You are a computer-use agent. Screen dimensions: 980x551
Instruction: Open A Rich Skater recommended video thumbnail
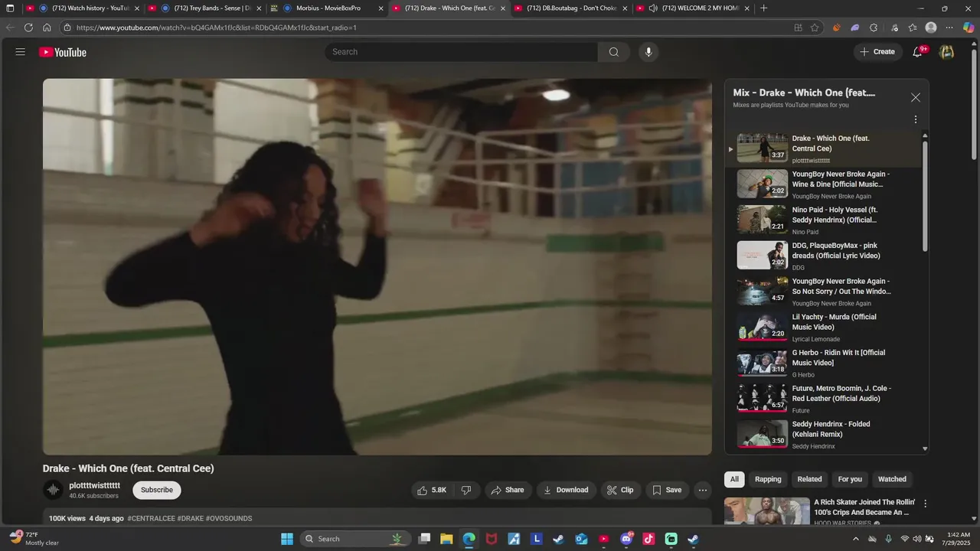(767, 511)
